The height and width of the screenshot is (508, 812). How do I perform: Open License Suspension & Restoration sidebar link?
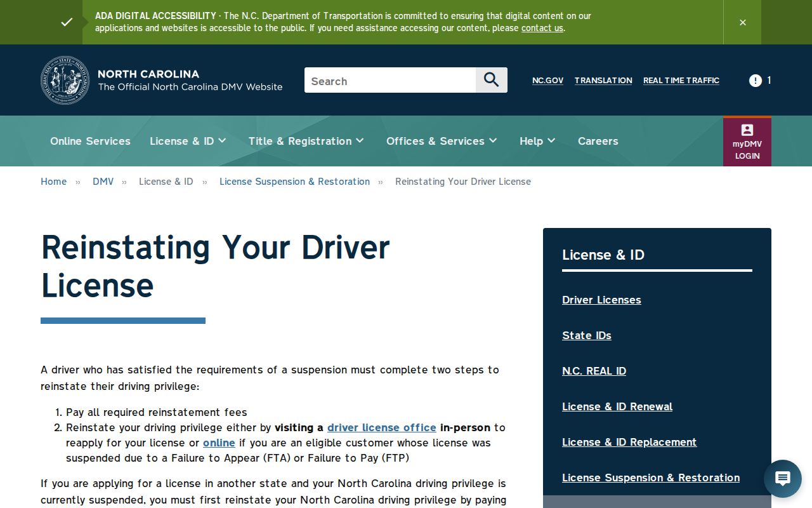point(651,478)
